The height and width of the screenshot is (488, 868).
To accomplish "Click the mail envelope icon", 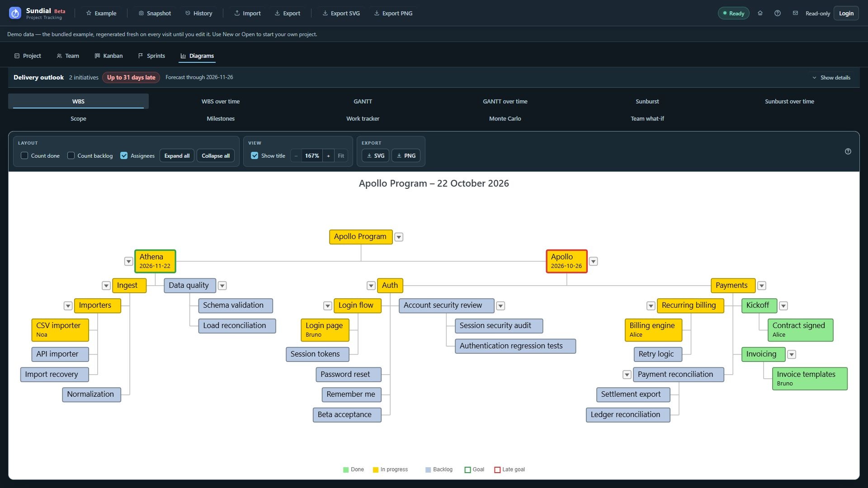I will point(795,13).
